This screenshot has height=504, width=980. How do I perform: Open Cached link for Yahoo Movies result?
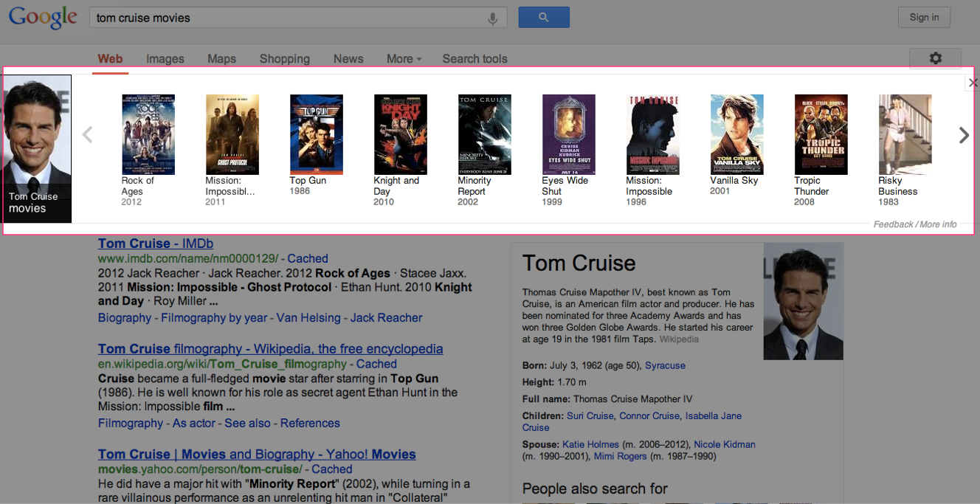332,469
